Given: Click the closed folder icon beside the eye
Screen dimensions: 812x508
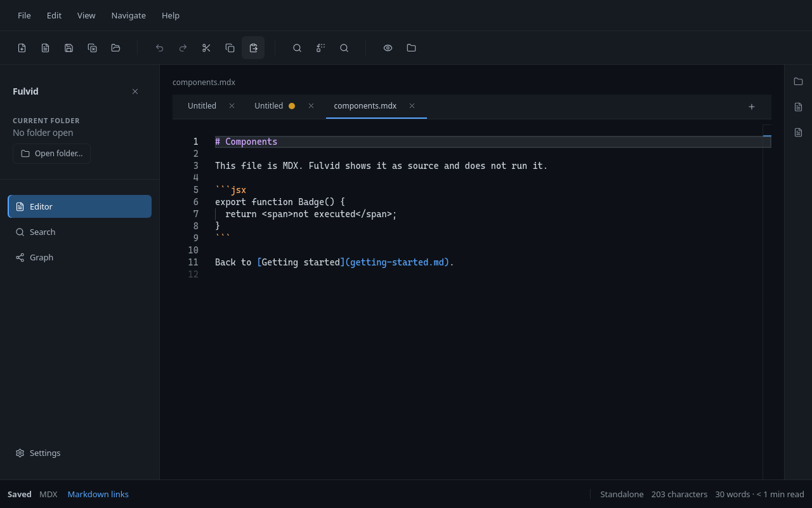Looking at the screenshot, I should click(x=411, y=48).
